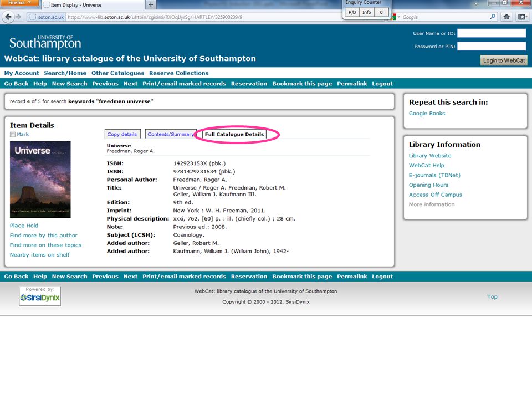Switch to the Contents/Summary tab
Viewport: 532px width, 399px height.
[x=170, y=134]
